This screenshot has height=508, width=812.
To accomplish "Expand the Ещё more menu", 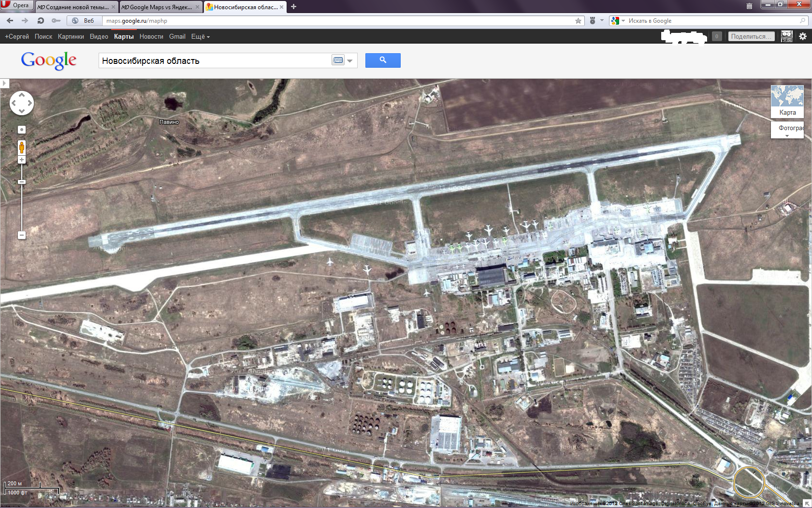I will point(200,37).
